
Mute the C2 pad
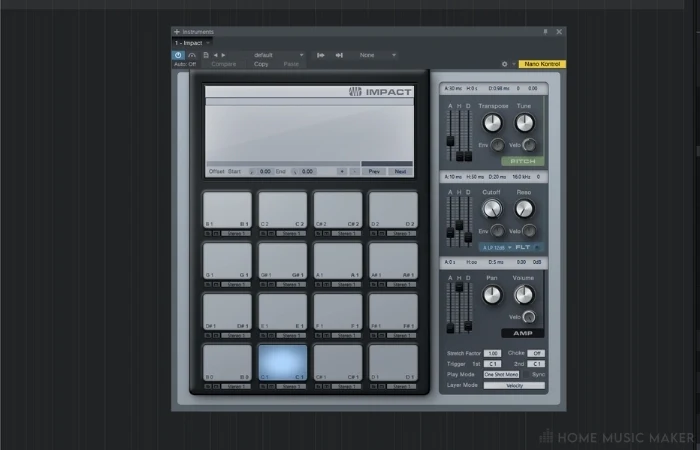coord(271,233)
